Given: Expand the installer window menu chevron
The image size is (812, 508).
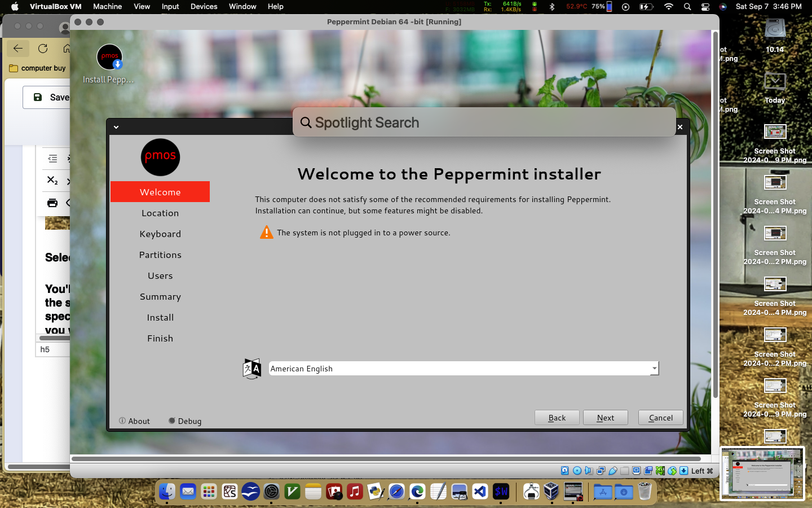Looking at the screenshot, I should (116, 127).
